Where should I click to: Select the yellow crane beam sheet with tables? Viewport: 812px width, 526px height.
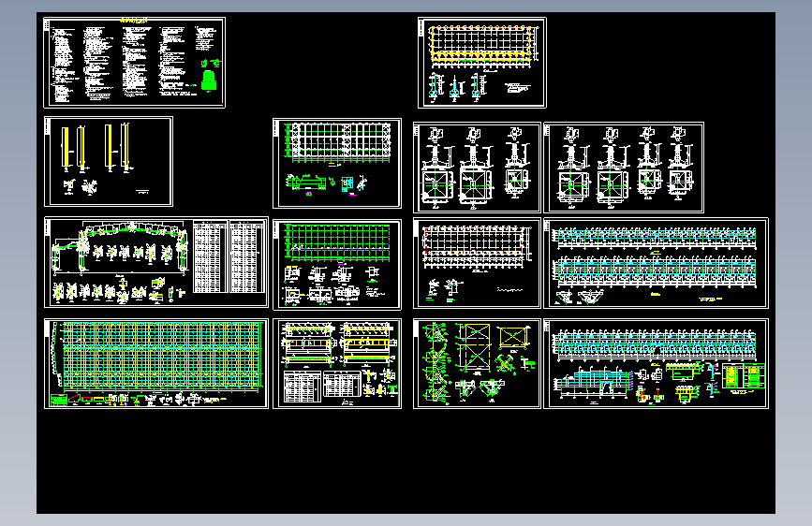(x=336, y=363)
